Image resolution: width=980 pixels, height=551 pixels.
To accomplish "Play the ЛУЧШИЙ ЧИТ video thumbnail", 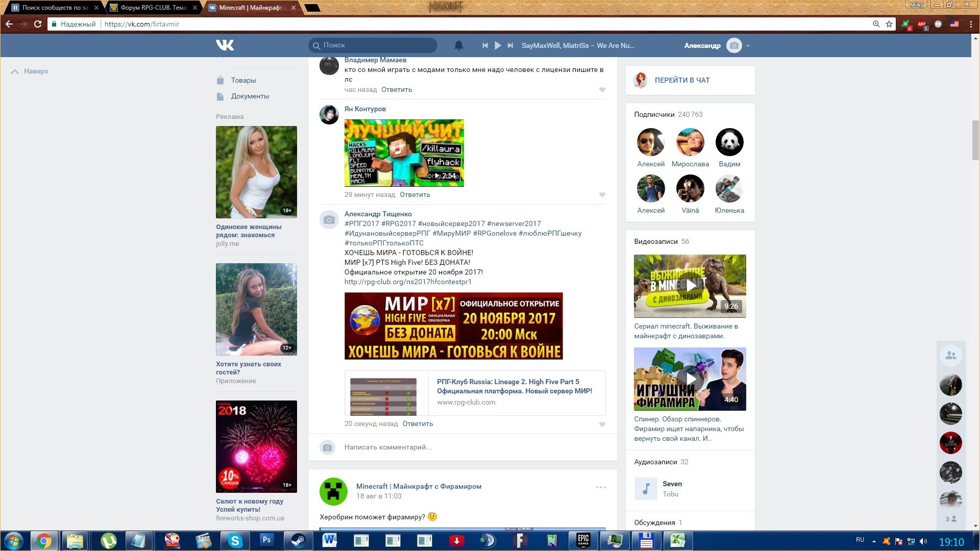I will (x=404, y=153).
